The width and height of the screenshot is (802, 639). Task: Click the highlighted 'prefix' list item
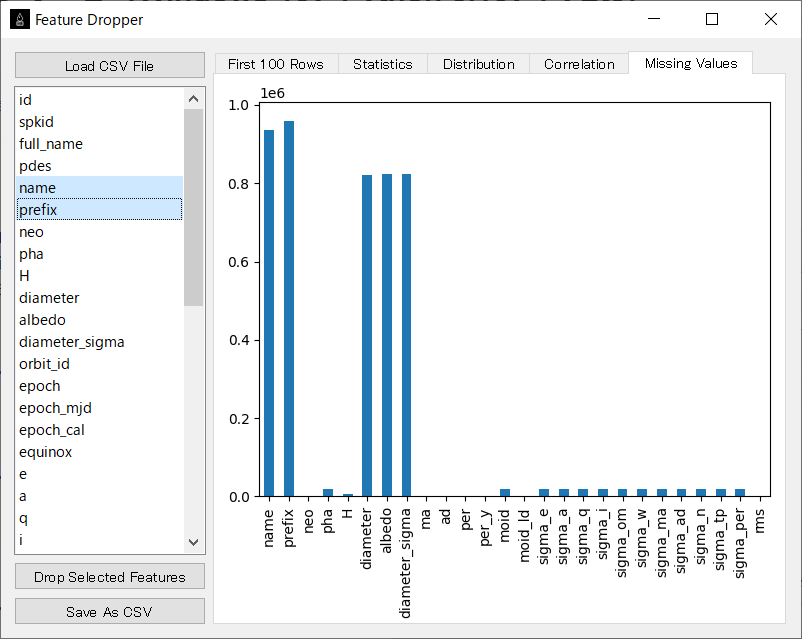coord(100,210)
